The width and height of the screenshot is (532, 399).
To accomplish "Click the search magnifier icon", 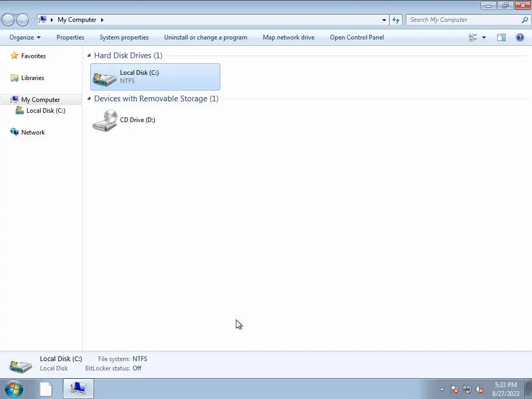I will tap(525, 20).
